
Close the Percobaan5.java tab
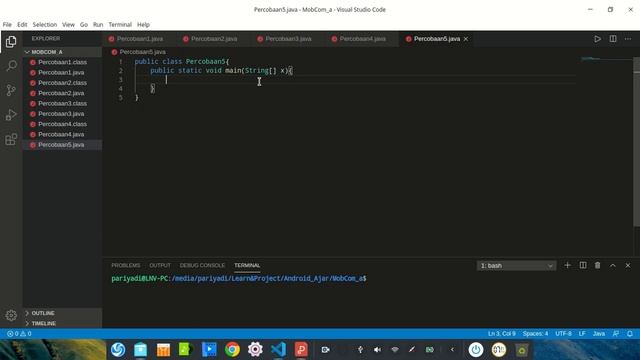pyautogui.click(x=466, y=39)
